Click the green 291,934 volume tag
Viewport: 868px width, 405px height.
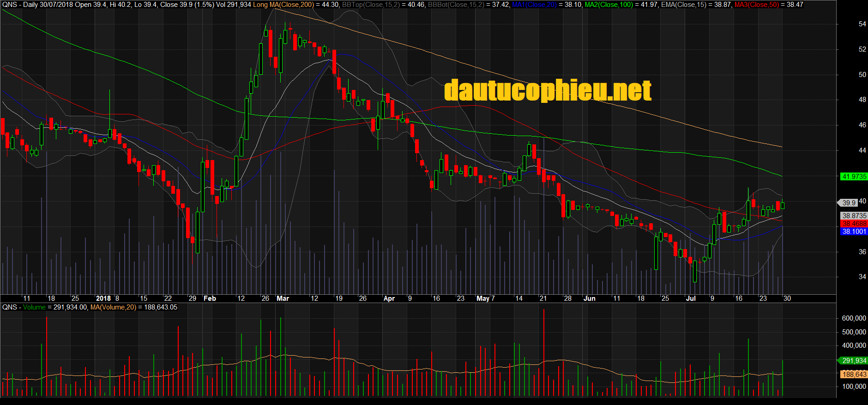point(854,361)
